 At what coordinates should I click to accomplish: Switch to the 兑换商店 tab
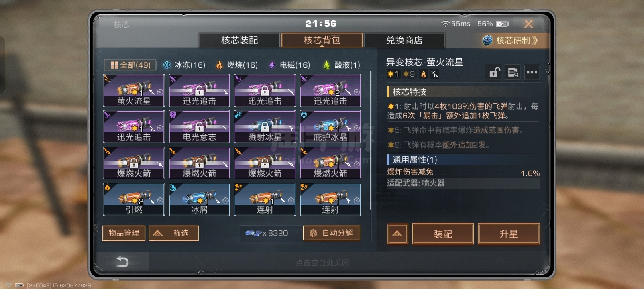click(x=404, y=41)
